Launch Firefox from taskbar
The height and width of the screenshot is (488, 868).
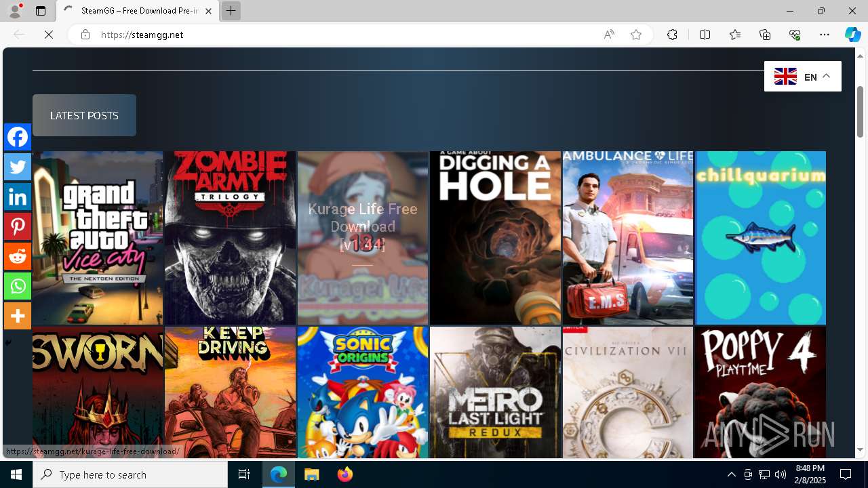[345, 474]
